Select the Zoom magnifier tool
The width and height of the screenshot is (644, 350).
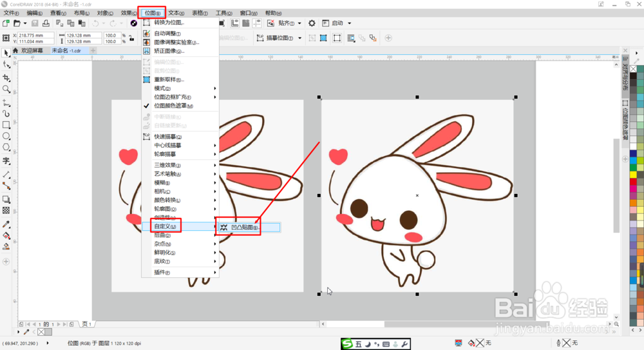(6, 89)
